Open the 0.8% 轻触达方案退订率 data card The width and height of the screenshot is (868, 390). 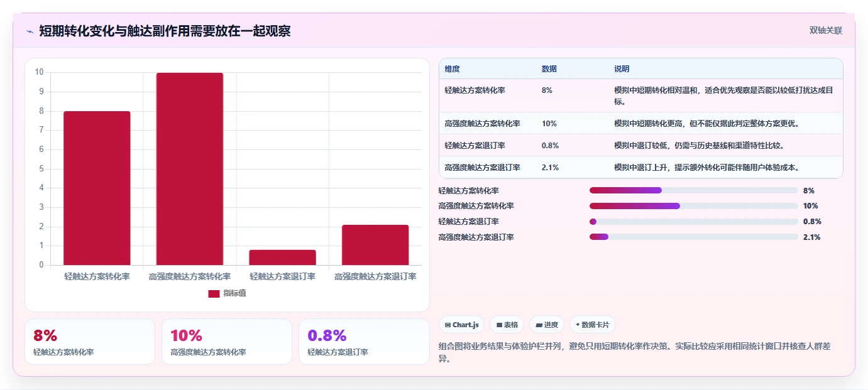tap(364, 342)
